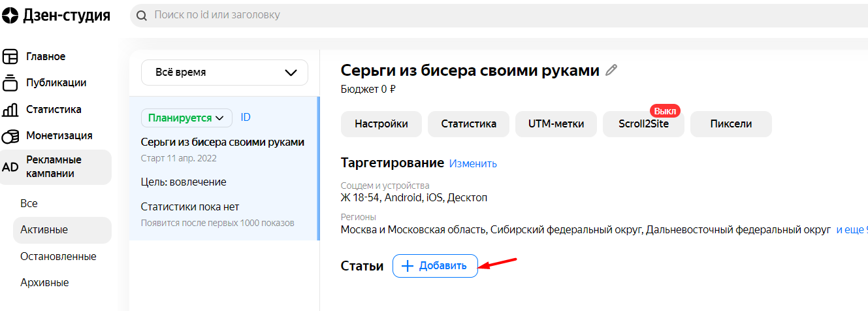
Task: Open Главное section in sidebar
Action: (x=46, y=57)
